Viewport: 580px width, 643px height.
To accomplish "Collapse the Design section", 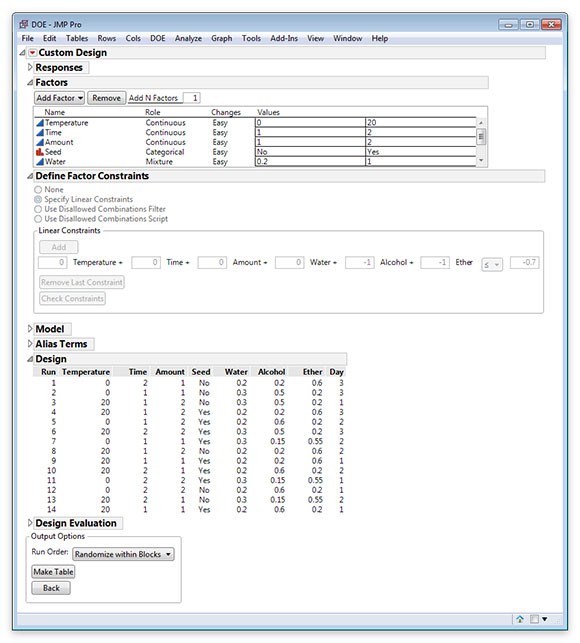I will (x=30, y=359).
